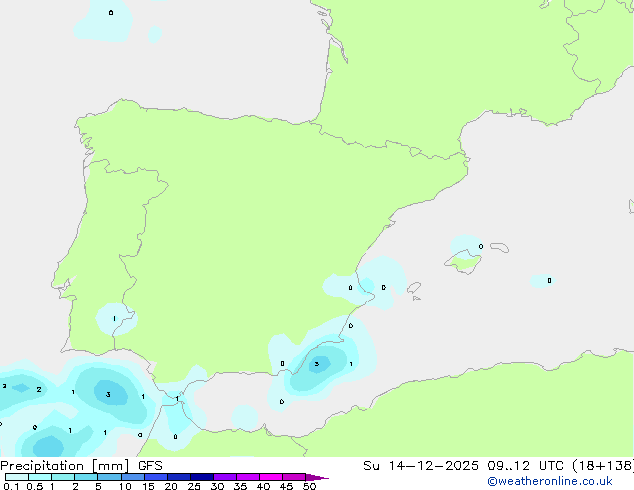The height and width of the screenshot is (490, 634).
Task: Click the '10' legend value
Action: [125, 486]
